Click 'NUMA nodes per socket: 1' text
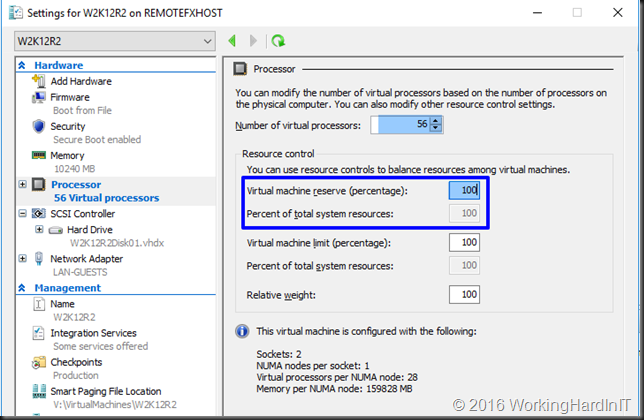The height and width of the screenshot is (420, 644). [313, 365]
